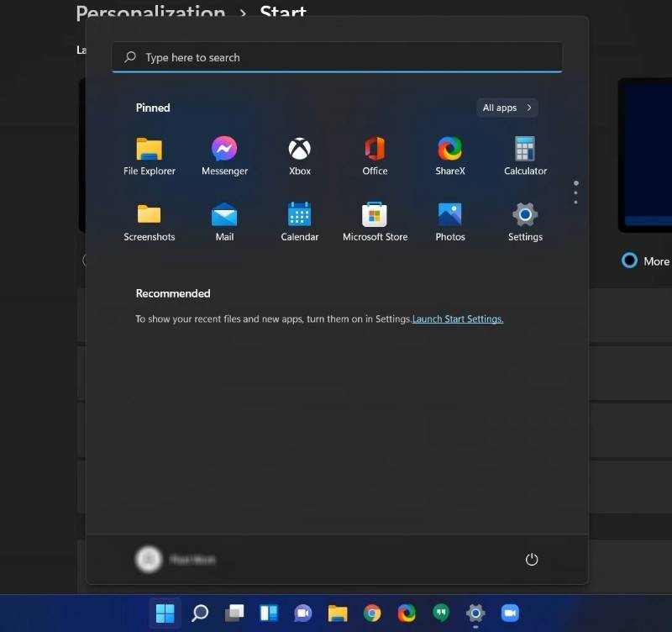Image resolution: width=672 pixels, height=632 pixels.
Task: Open the Office app
Action: 374,150
